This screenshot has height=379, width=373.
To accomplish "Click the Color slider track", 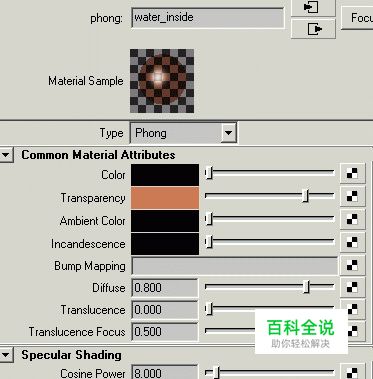I will coord(270,173).
